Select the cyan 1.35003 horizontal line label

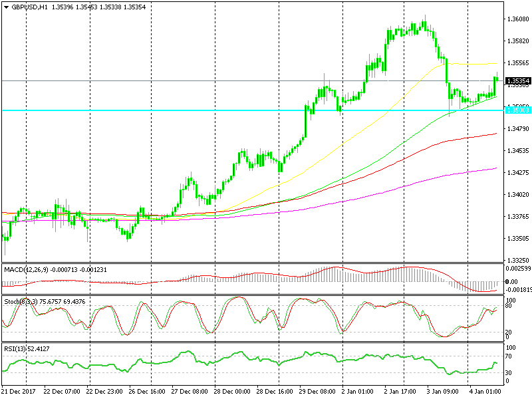click(518, 110)
